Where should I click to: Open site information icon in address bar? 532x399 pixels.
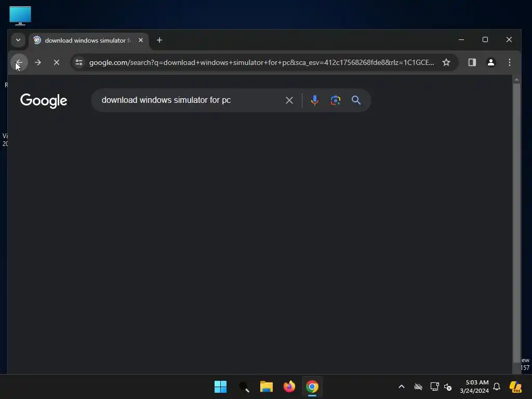79,62
